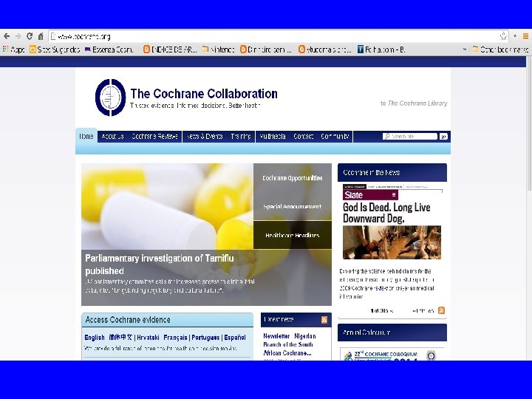Open the INDICE DE AR bookmark
Screen dimensions: 532x399
(x=170, y=50)
